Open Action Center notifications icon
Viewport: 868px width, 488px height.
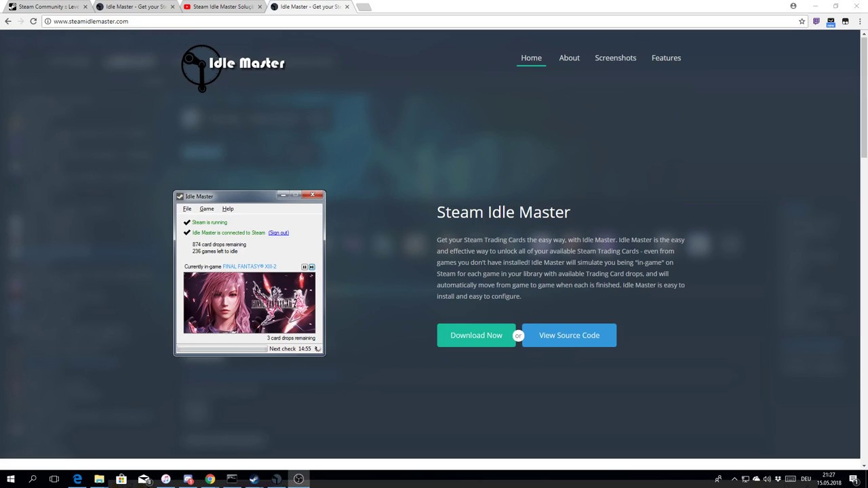[x=854, y=479]
